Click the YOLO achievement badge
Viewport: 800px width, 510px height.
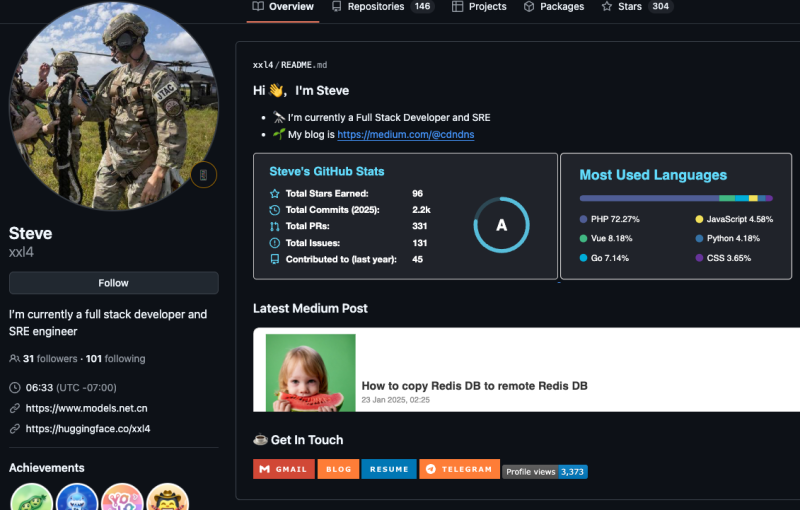(x=122, y=498)
